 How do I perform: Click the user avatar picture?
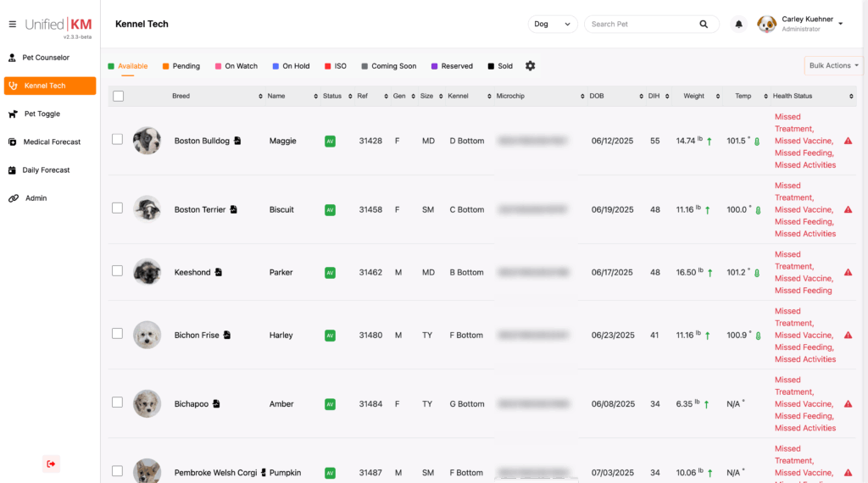click(766, 25)
